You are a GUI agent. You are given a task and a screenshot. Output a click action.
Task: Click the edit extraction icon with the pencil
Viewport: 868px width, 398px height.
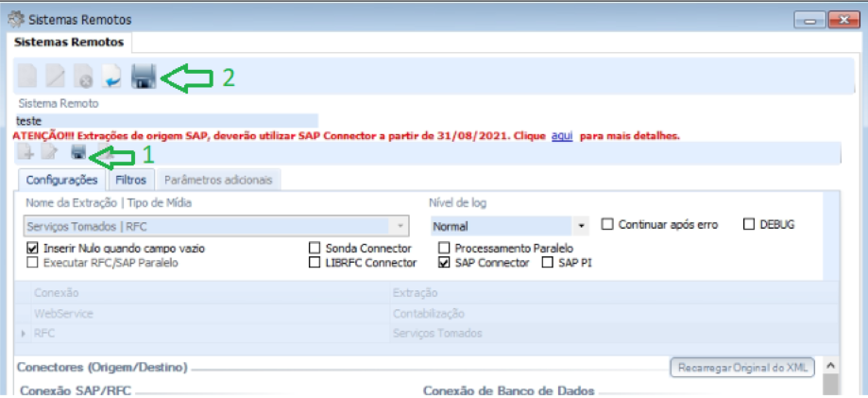coord(49,152)
